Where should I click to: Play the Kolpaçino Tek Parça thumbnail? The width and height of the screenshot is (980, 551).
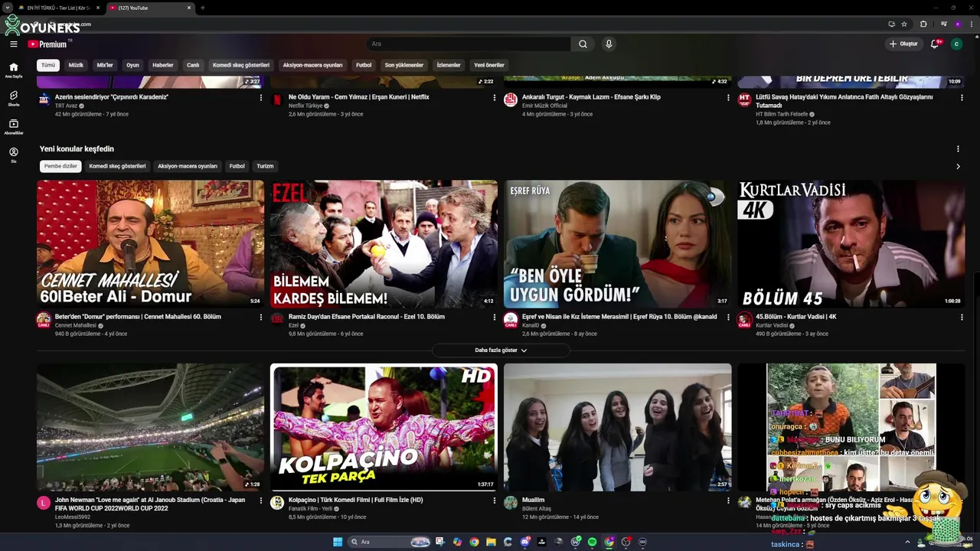[x=384, y=427]
